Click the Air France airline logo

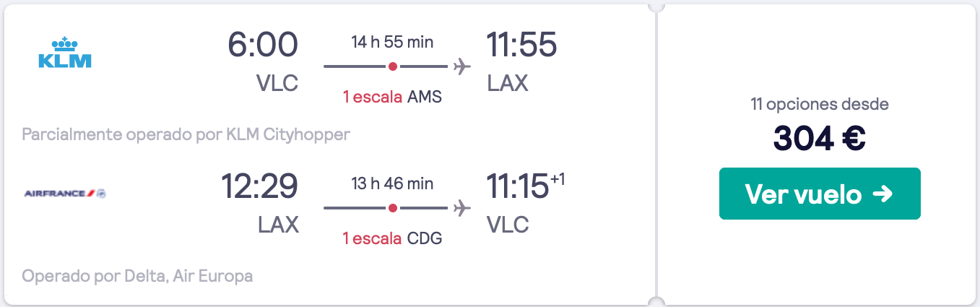(65, 194)
